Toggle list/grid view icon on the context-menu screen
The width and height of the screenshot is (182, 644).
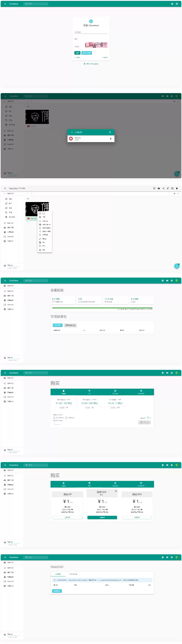click(x=174, y=193)
